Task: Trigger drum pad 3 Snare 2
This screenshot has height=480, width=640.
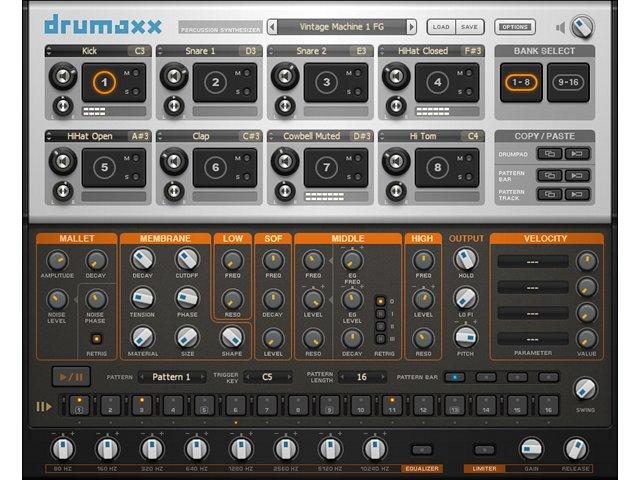Action: point(326,82)
